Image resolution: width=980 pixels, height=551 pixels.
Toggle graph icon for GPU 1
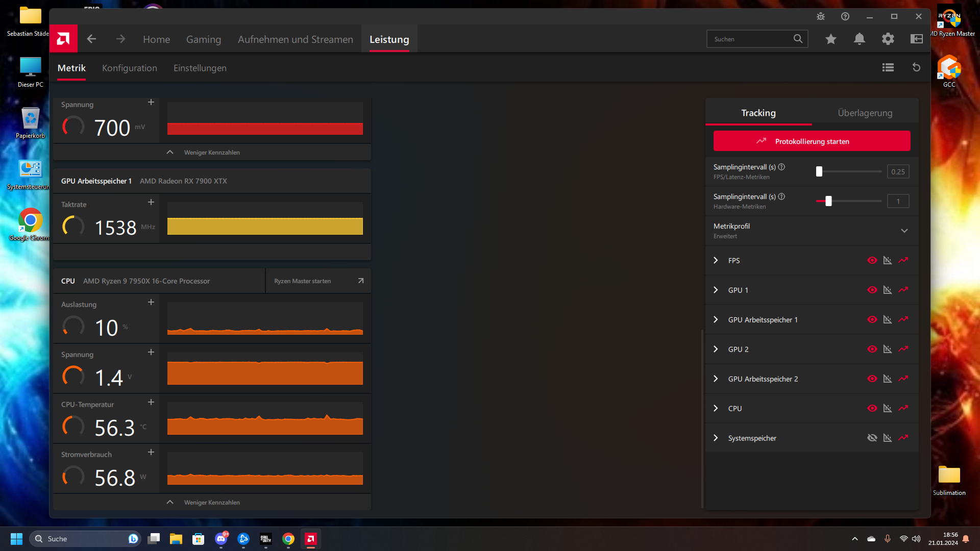888,290
